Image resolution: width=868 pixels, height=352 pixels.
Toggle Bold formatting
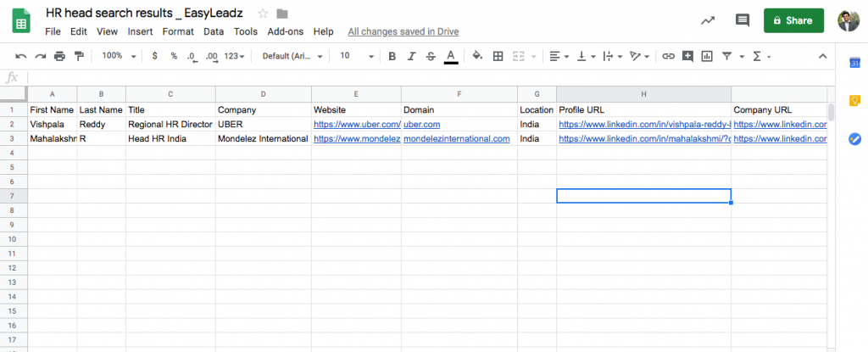[392, 56]
